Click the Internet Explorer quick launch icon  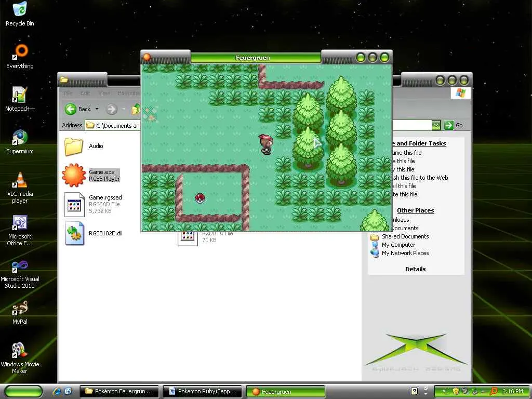(56, 391)
